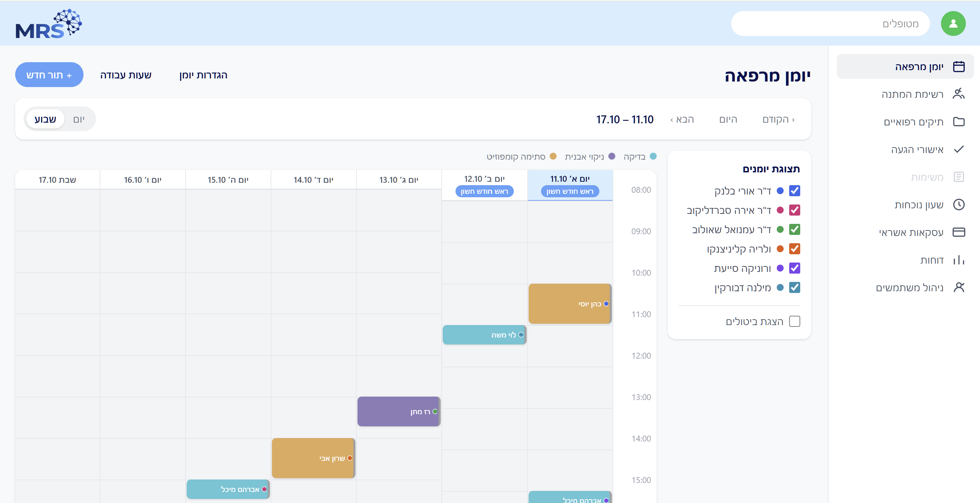The width and height of the screenshot is (980, 503).
Task: Open הגדרות יומן settings link
Action: coord(203,75)
